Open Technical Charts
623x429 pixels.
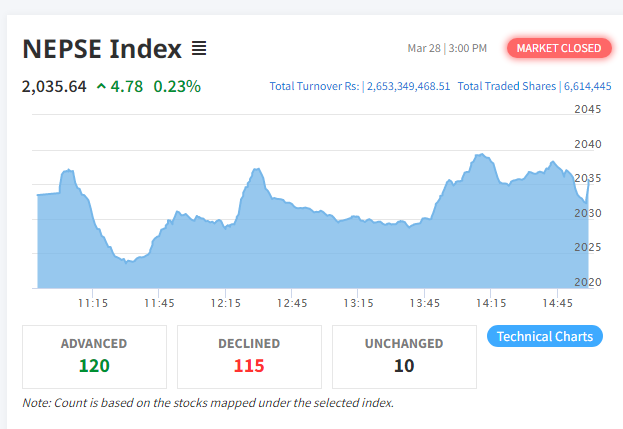545,336
